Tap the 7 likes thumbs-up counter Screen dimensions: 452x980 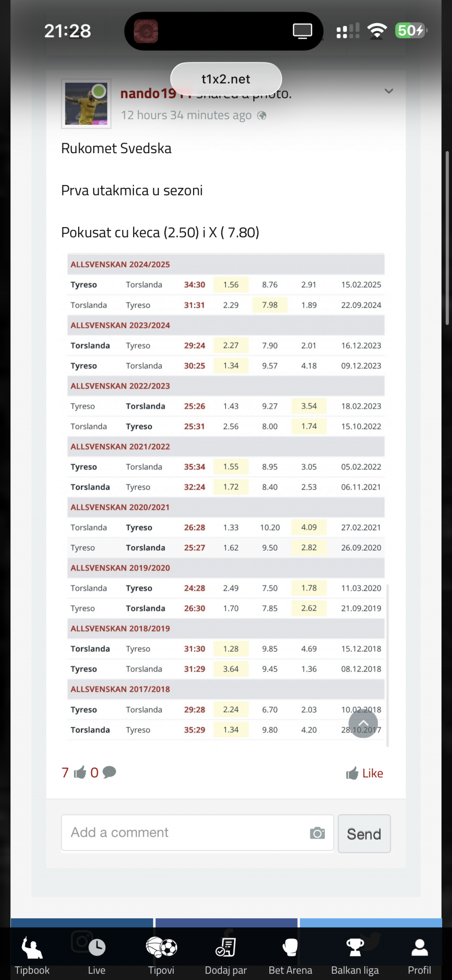(x=74, y=772)
